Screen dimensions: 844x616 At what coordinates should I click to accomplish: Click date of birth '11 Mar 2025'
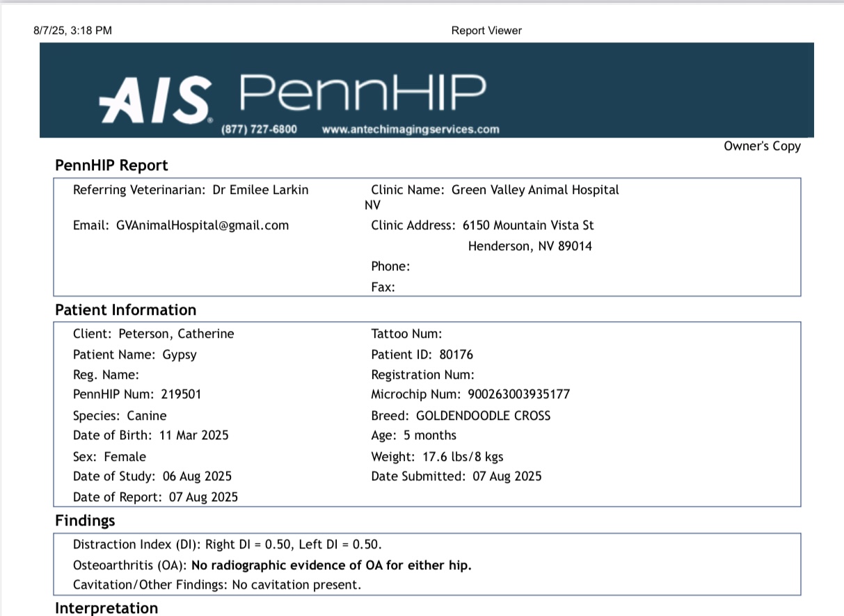[193, 435]
